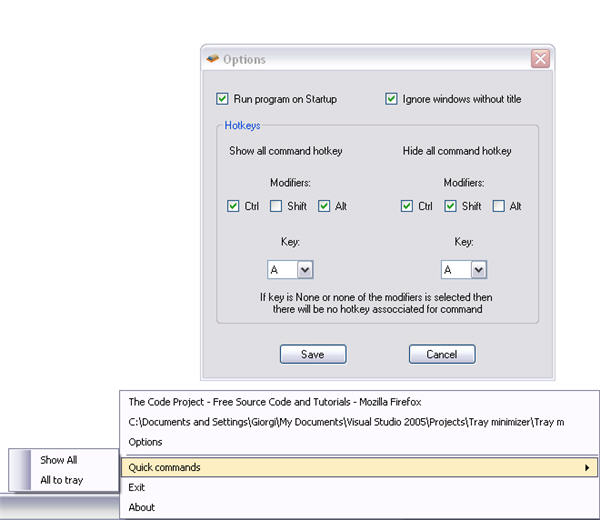Restore the C:\Documents and Settings window entry
Viewport: 600px width, 520px height.
[x=359, y=422]
